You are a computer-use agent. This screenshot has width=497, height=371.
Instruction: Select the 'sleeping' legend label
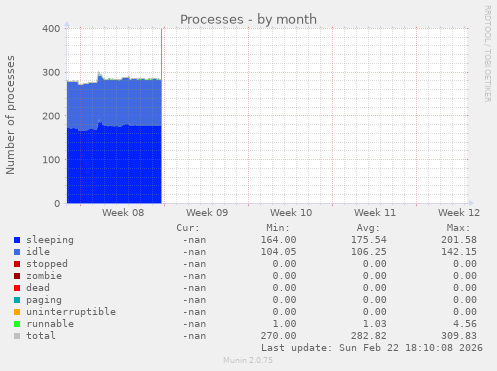pos(50,240)
